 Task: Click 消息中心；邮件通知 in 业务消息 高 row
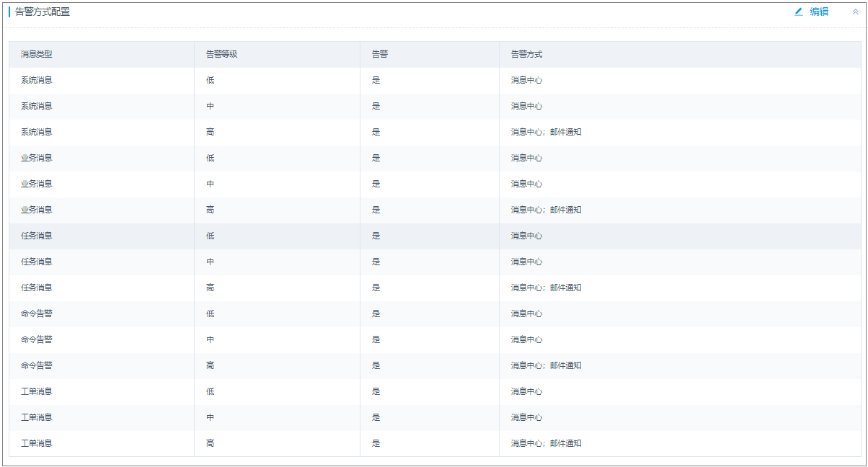pos(546,210)
